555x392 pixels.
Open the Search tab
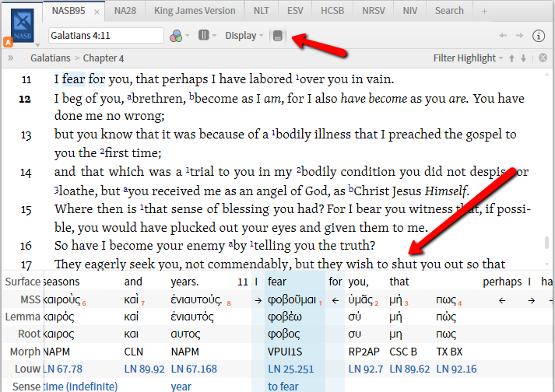(x=449, y=11)
